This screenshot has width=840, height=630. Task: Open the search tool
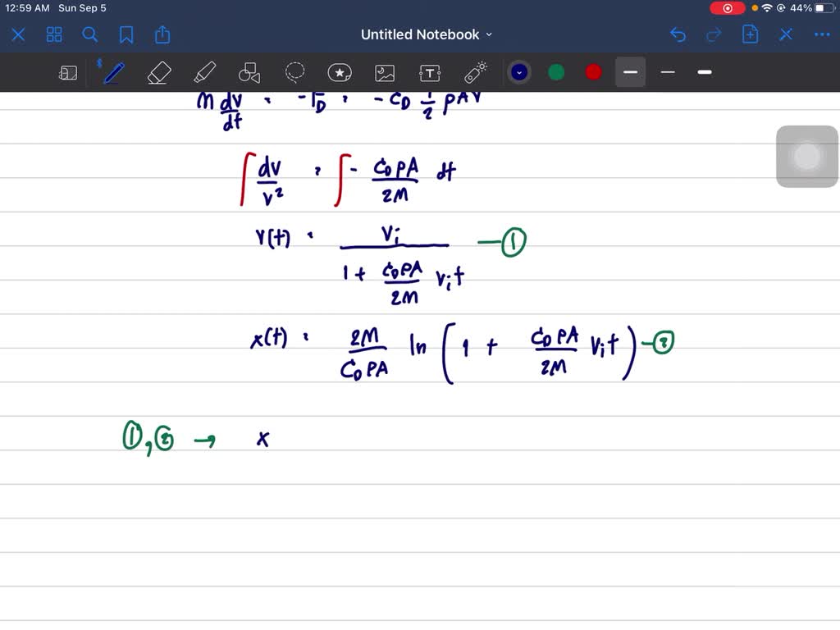click(90, 34)
